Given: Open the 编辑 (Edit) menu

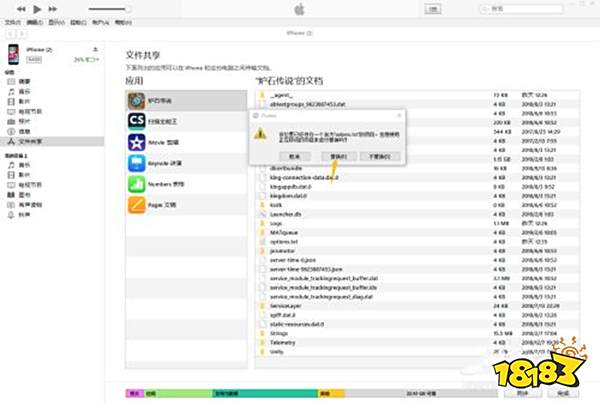Looking at the screenshot, I should click(34, 23).
